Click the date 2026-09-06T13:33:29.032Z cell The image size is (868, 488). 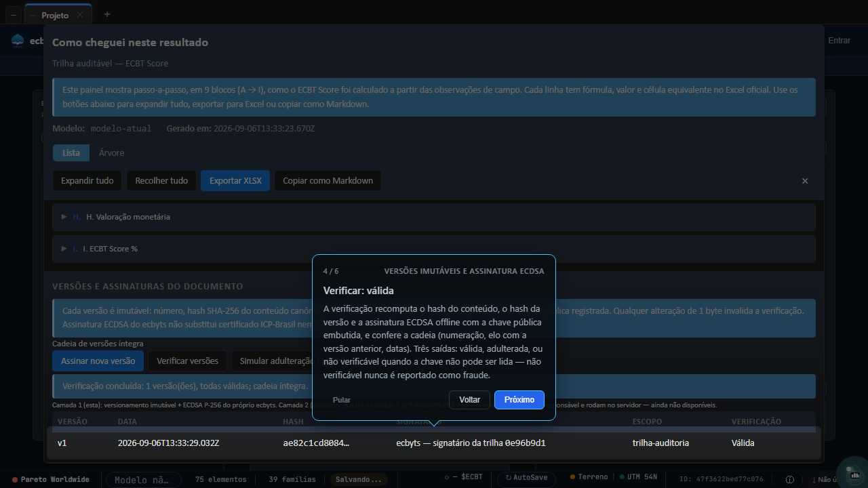point(168,443)
